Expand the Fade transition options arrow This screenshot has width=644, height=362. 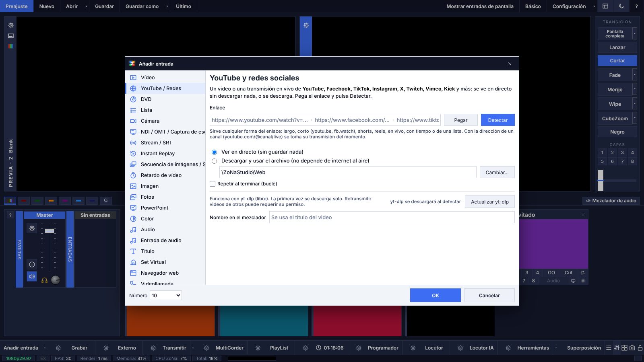point(635,75)
